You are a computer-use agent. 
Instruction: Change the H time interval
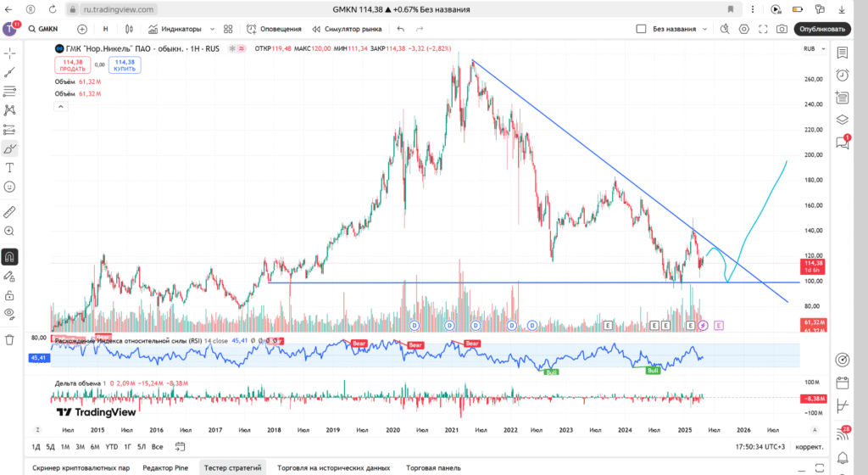pyautogui.click(x=105, y=29)
